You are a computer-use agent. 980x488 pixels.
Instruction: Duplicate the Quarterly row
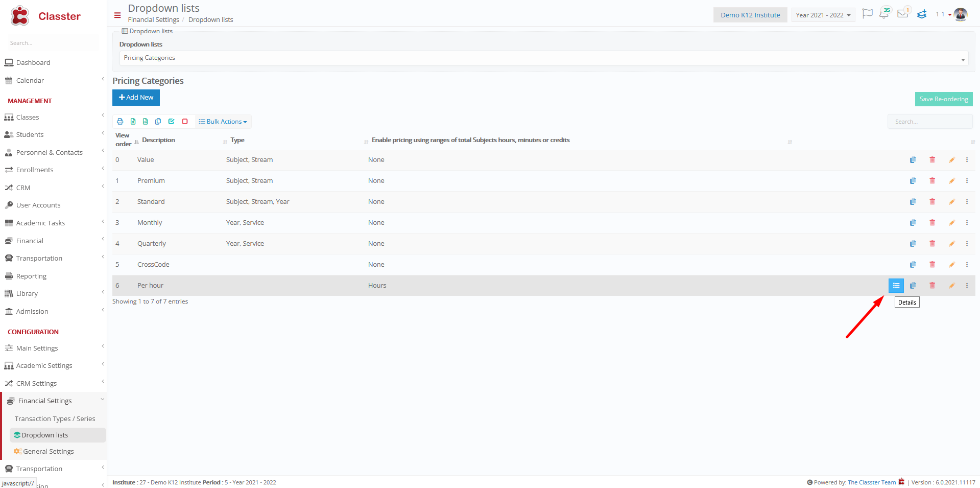coord(913,244)
